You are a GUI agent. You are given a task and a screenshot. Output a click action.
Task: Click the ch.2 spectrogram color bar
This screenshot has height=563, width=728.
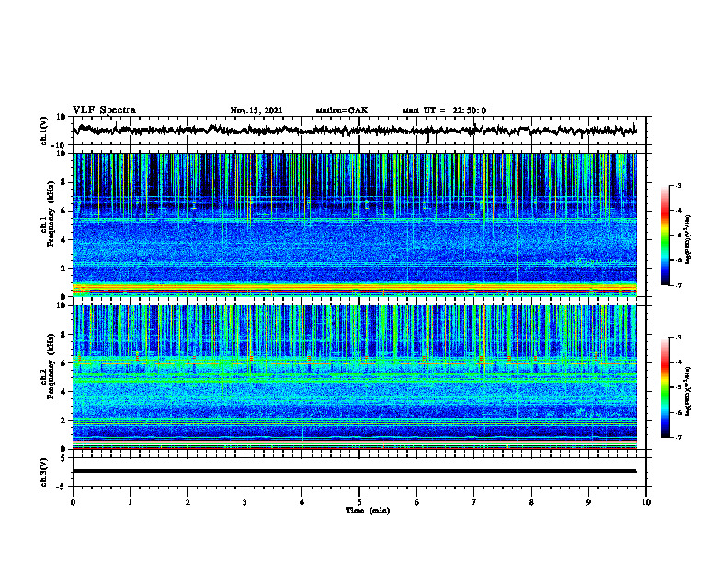(665, 387)
